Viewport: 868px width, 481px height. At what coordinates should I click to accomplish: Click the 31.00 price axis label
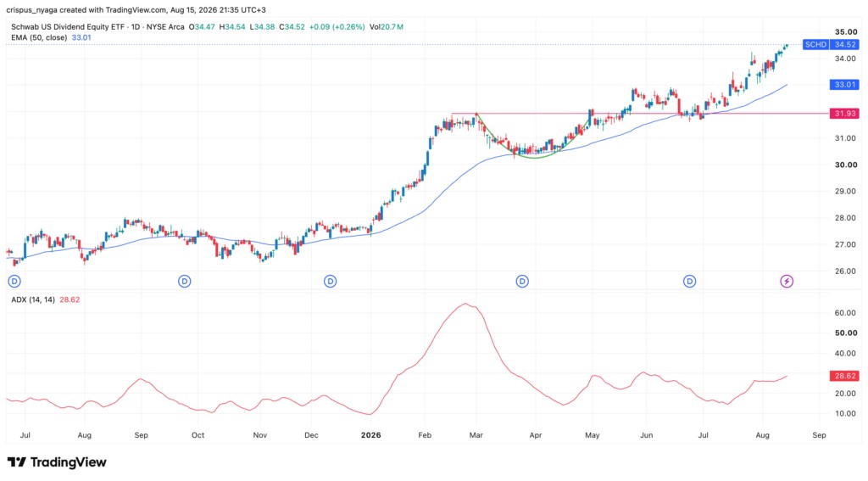coord(846,138)
